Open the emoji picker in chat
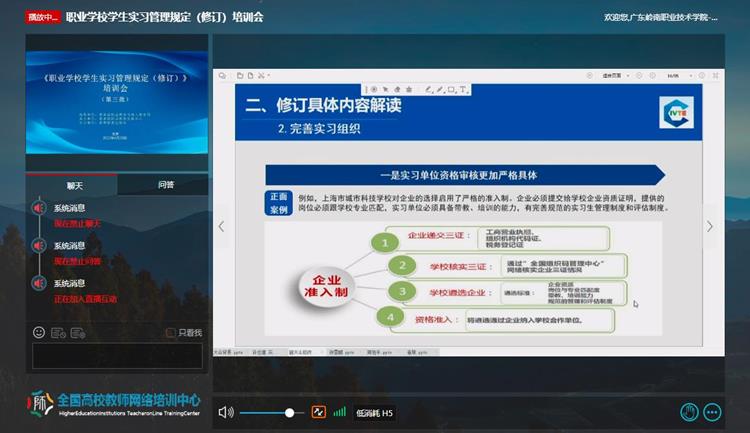Screen dimensions: 750x433 coord(39,332)
